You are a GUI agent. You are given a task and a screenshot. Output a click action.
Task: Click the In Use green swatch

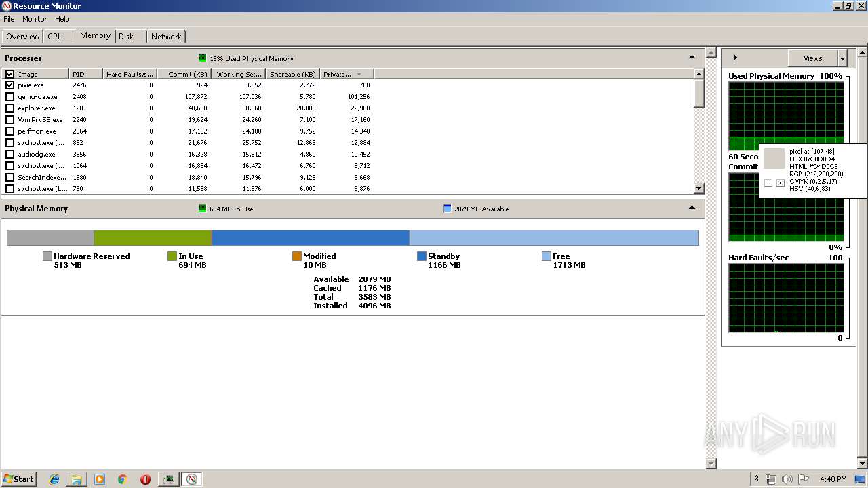(172, 256)
